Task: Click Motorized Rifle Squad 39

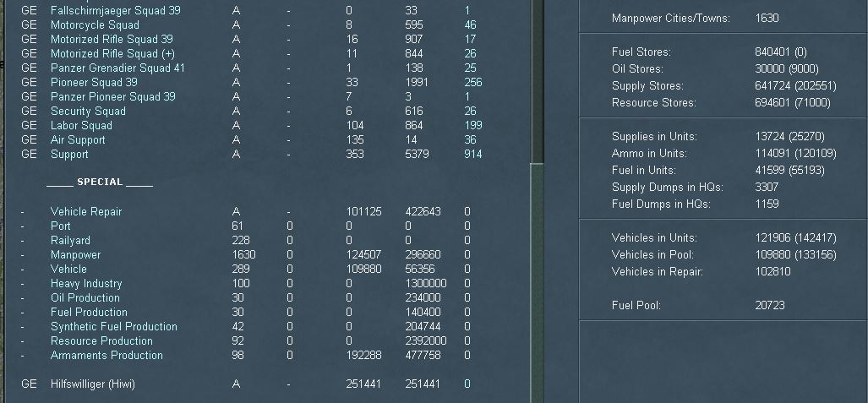Action: tap(112, 40)
